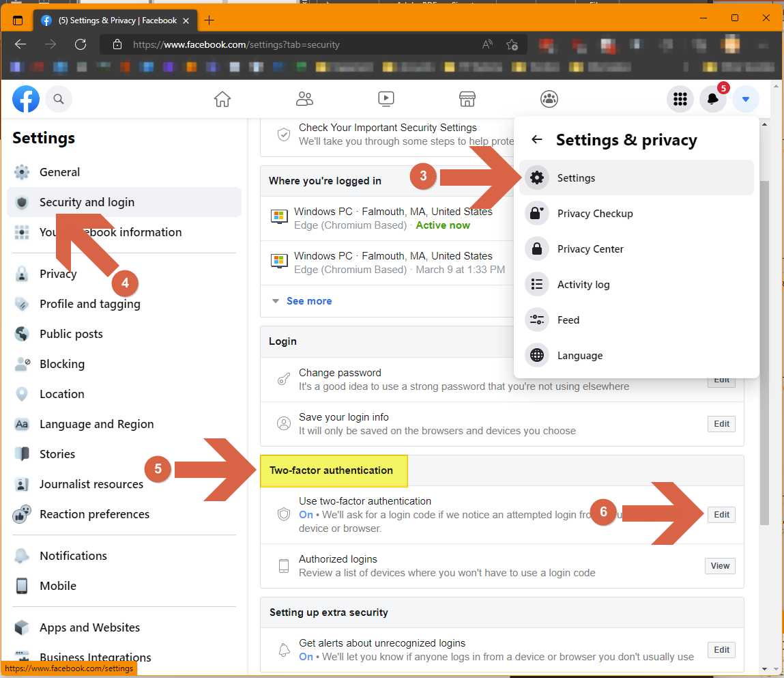Click the browser refresh button
Screen dimensions: 784x678
81,44
